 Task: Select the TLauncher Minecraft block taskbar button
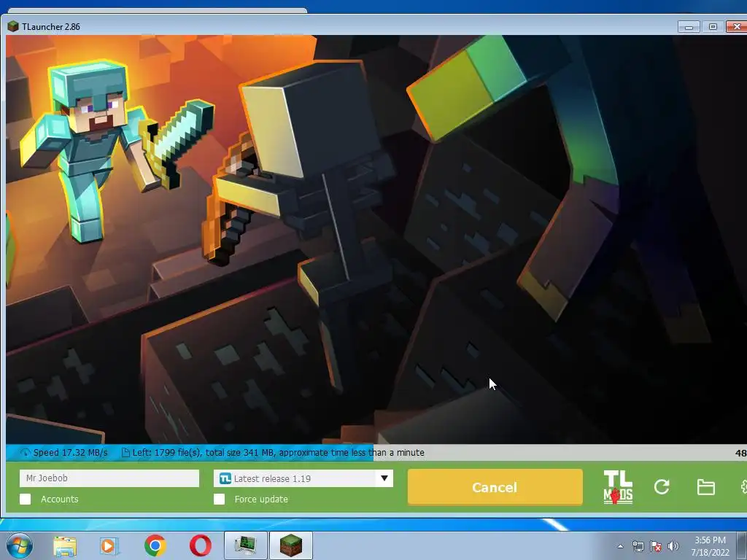pyautogui.click(x=291, y=545)
